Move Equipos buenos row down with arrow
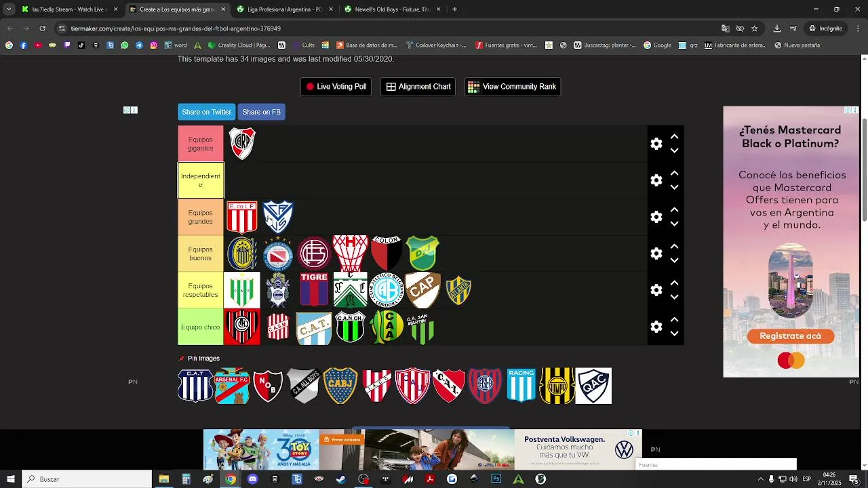Screen dimensions: 868x488 tap(674, 260)
